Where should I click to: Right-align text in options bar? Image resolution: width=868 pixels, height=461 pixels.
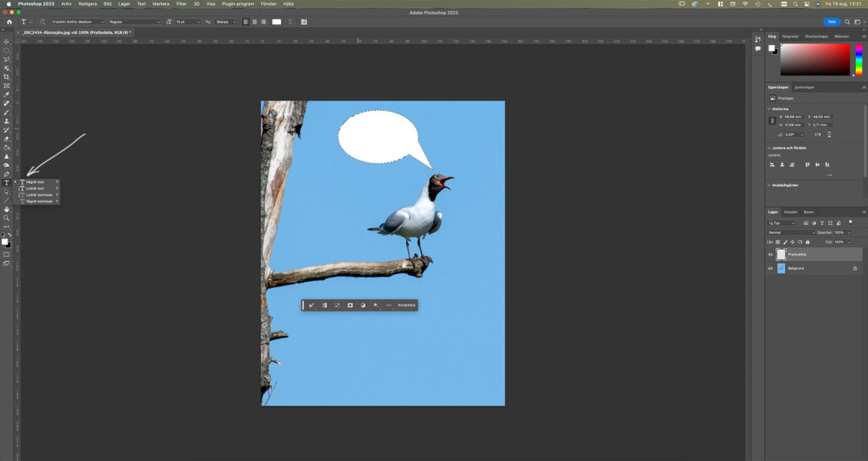264,22
